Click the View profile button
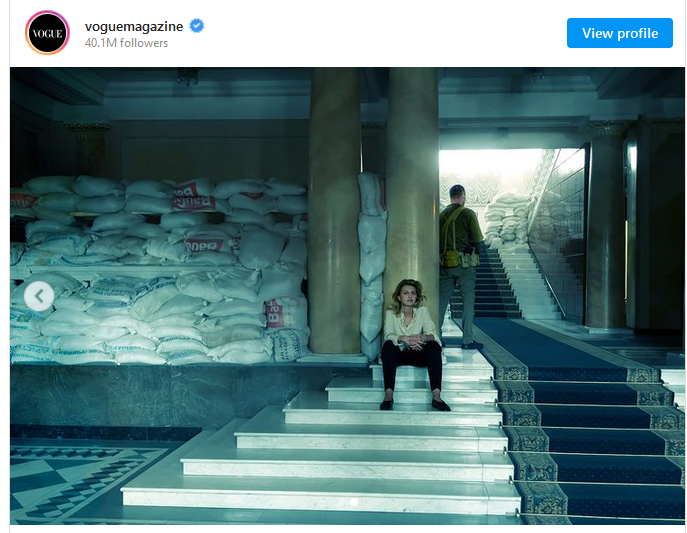Viewport: 687px width, 533px height. 620,33
